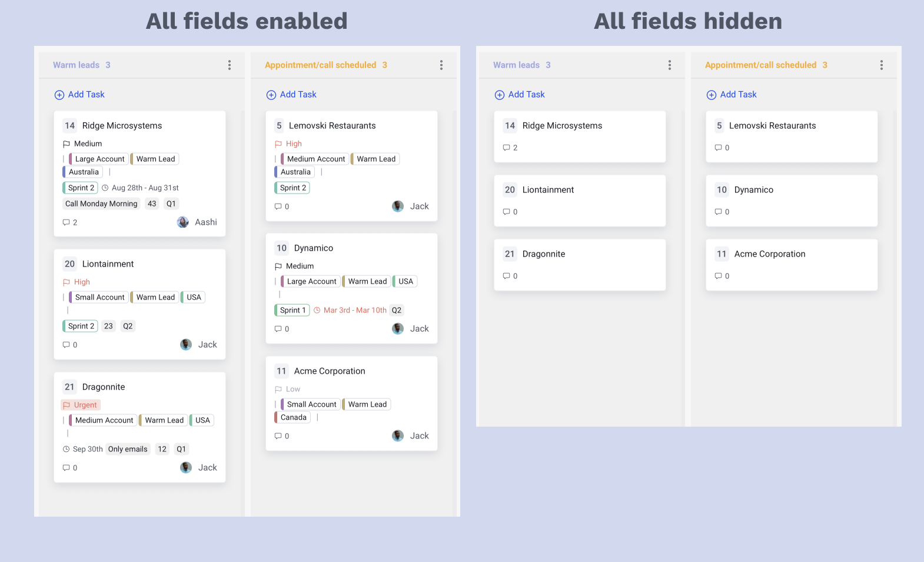Click Add Task in right Warm leads column

point(520,95)
